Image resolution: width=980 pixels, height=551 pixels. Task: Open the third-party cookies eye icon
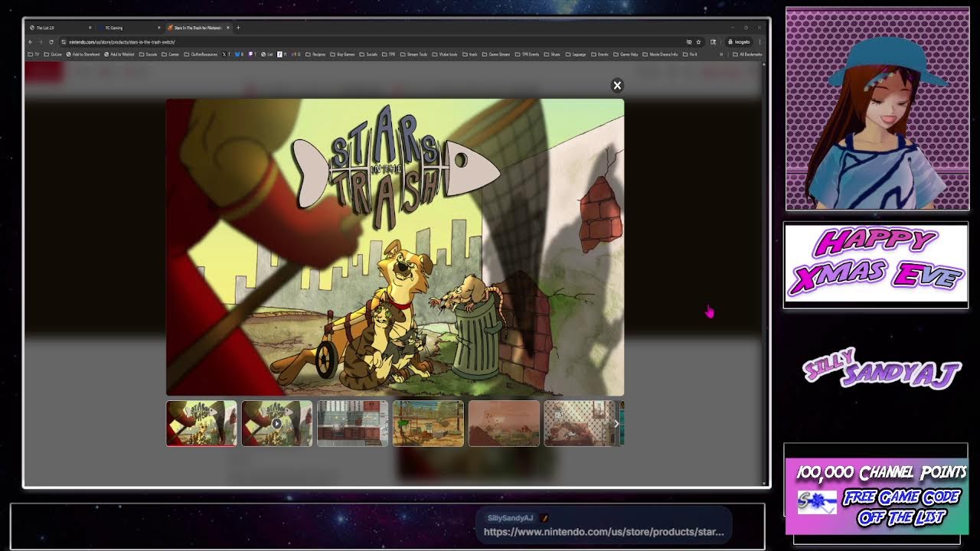tap(689, 42)
